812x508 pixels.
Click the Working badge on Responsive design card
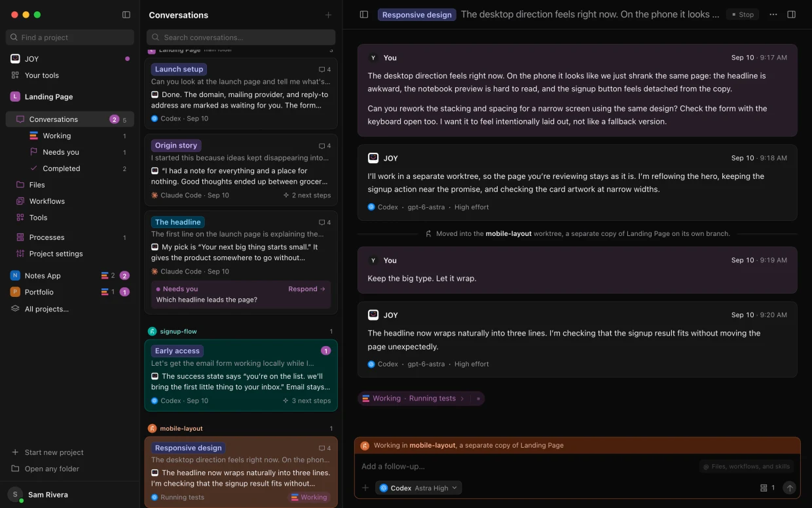pos(309,498)
